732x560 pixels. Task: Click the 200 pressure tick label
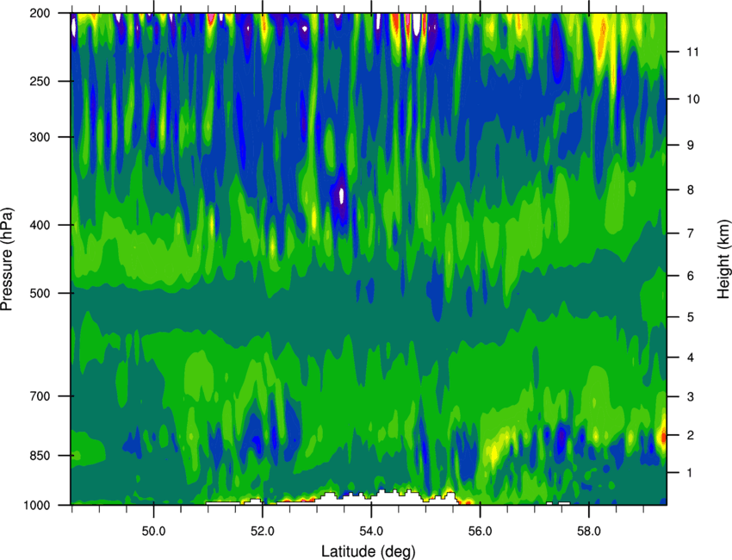(x=41, y=13)
